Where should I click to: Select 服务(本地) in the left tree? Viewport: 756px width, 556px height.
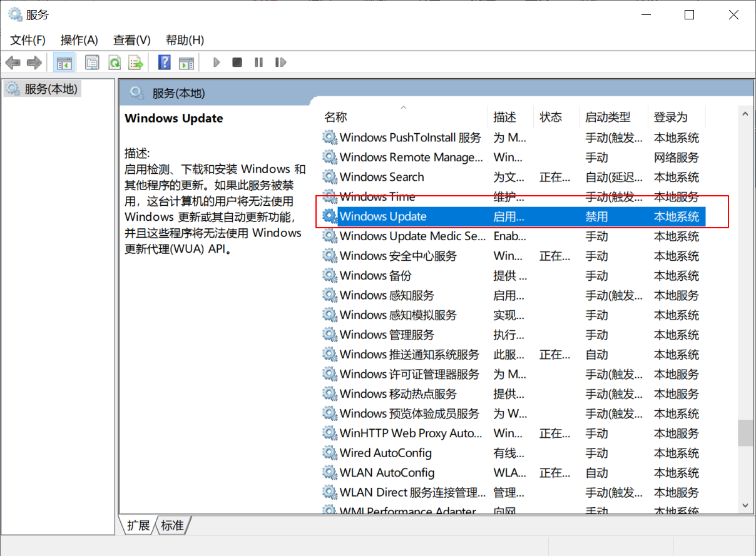(51, 89)
